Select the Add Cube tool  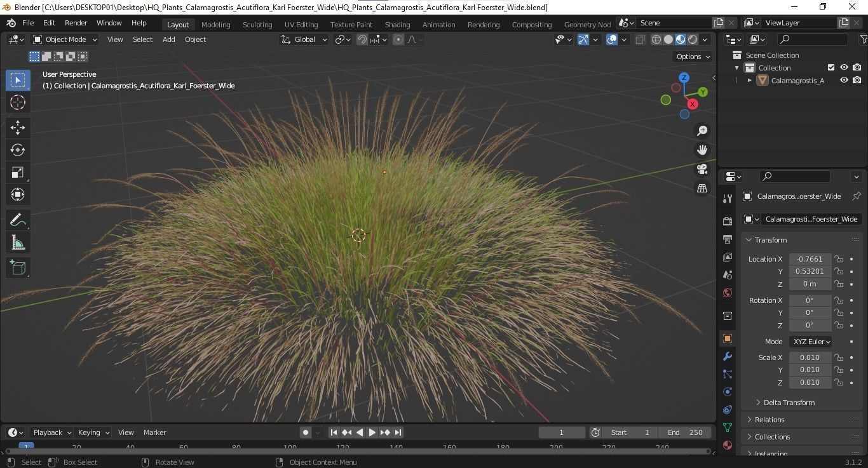pos(18,268)
